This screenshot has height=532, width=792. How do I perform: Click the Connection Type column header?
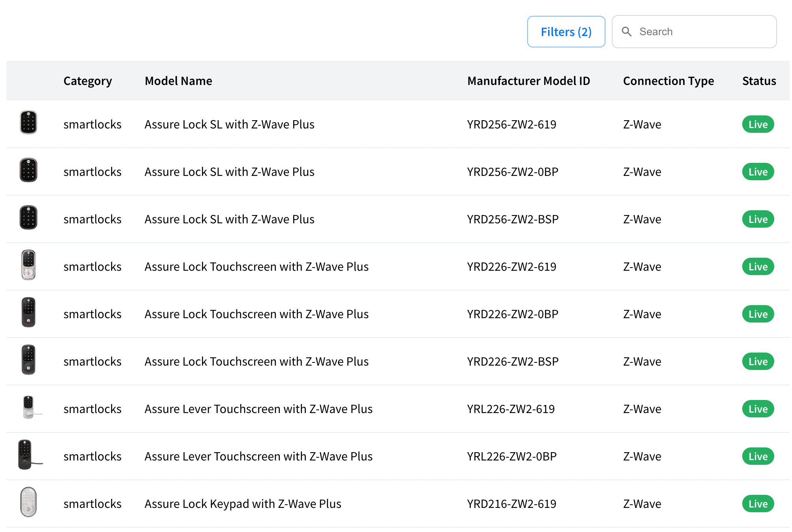tap(669, 81)
